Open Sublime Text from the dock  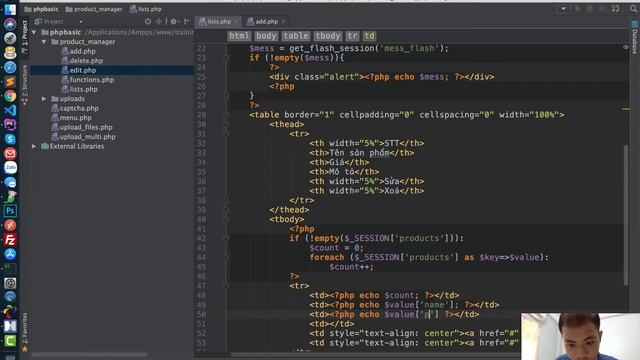tap(10, 82)
